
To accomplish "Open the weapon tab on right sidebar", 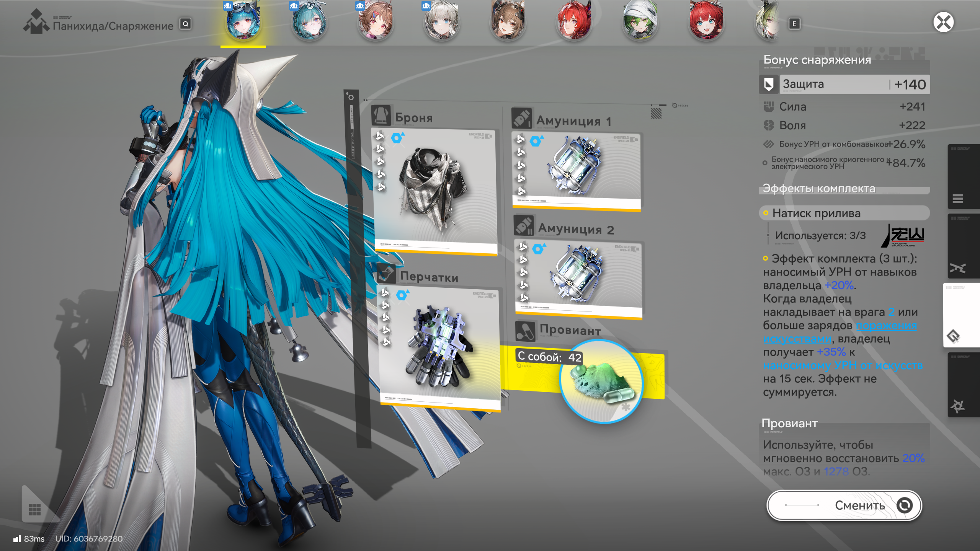I will pos(958,268).
